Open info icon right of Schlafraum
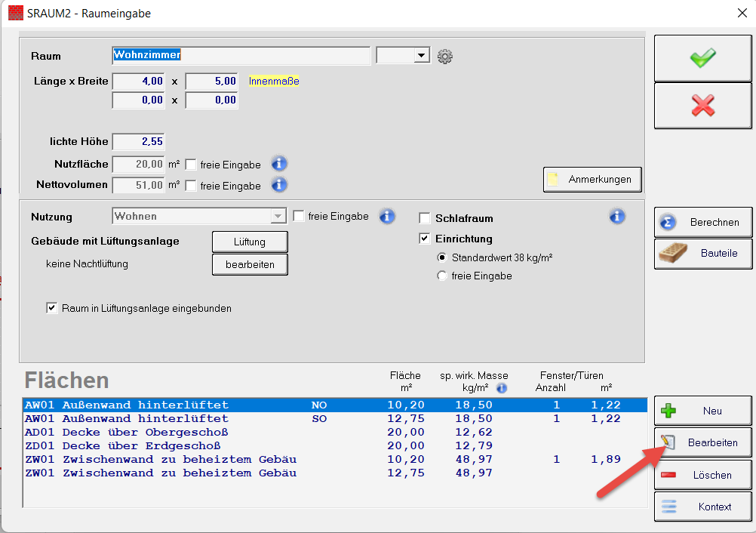 point(617,216)
